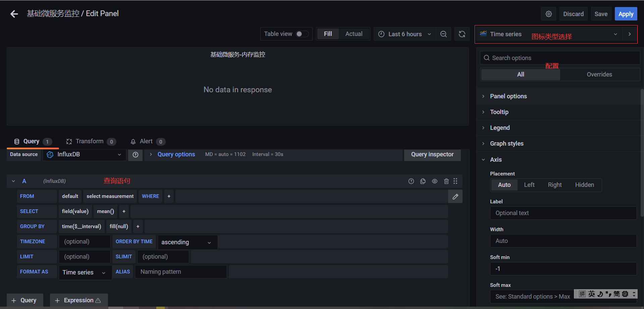This screenshot has height=309, width=644.
Task: Open the Time series visualization picker
Action: [549, 34]
